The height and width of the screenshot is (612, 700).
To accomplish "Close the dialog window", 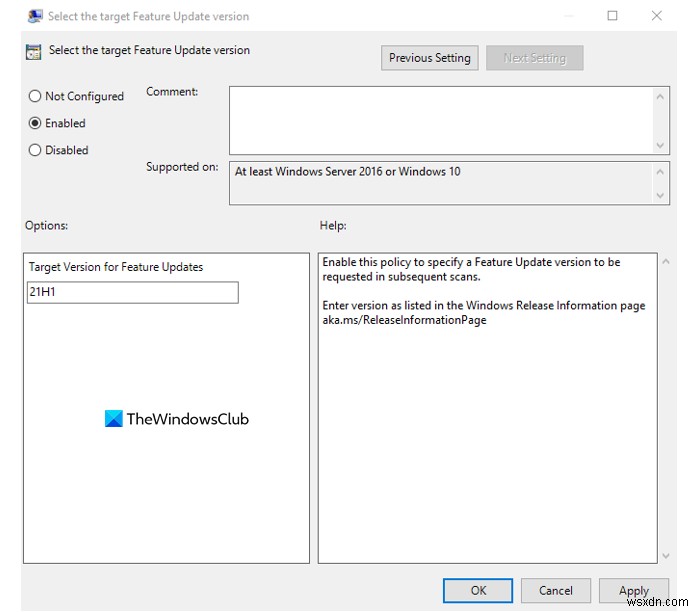I will [656, 16].
